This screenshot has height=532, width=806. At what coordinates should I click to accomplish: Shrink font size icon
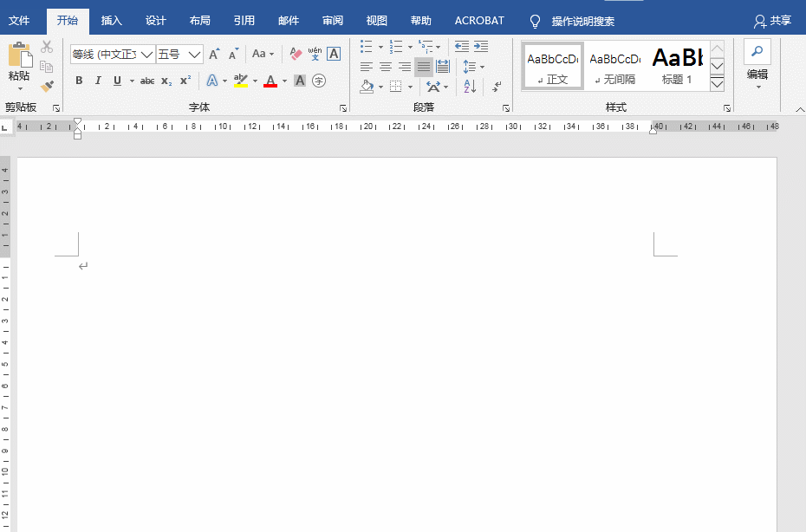tap(234, 54)
